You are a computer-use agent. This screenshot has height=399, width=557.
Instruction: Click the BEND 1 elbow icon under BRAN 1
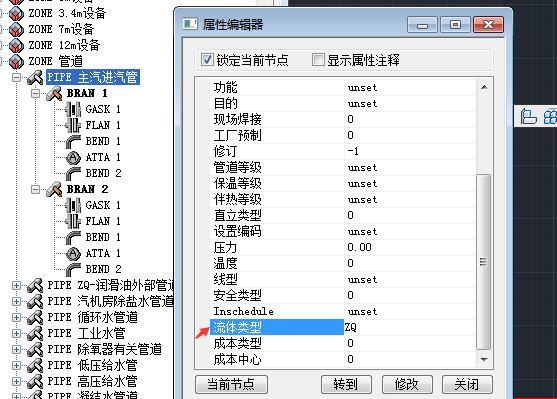click(73, 141)
